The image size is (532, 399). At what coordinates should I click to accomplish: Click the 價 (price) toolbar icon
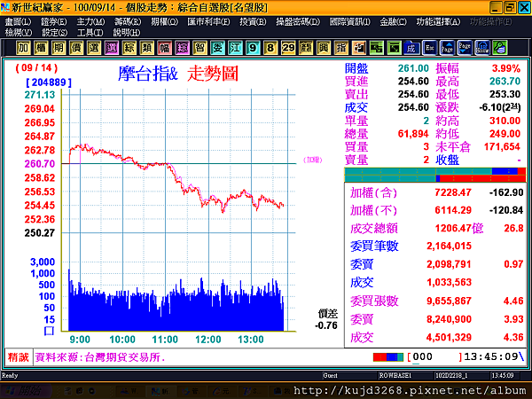click(x=76, y=48)
